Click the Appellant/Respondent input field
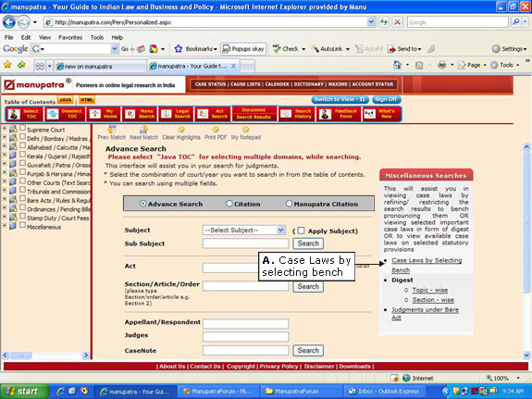Viewport: 532px width, 399px height. coord(245,324)
